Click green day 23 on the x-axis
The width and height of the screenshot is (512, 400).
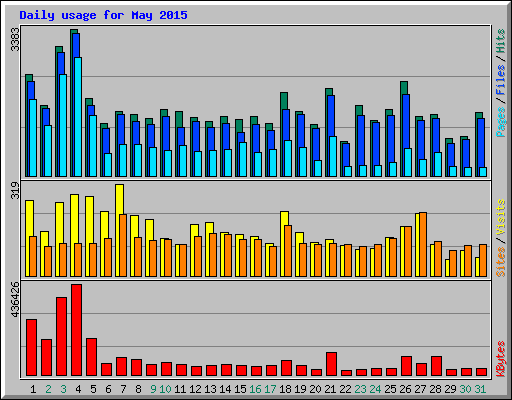(360, 389)
